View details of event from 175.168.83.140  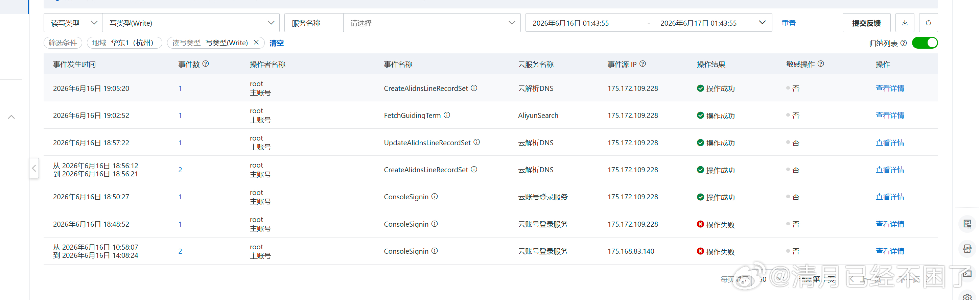click(890, 251)
